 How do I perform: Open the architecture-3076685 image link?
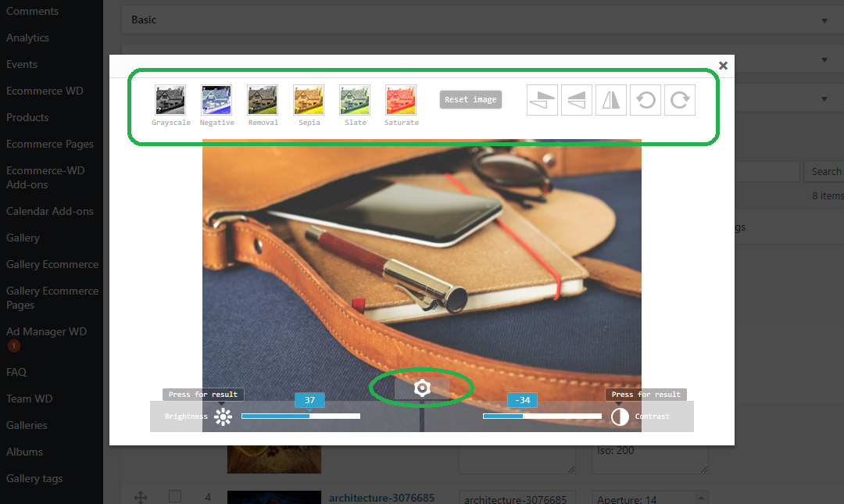(x=381, y=498)
